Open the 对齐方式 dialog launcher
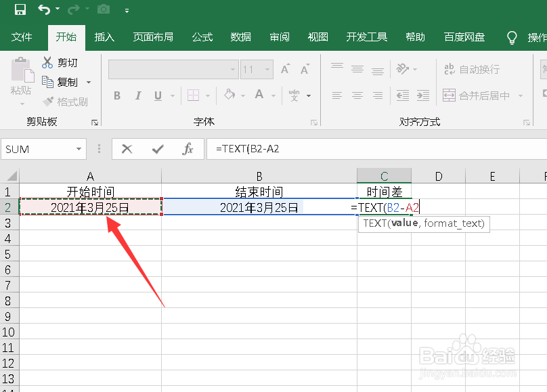 [x=527, y=123]
